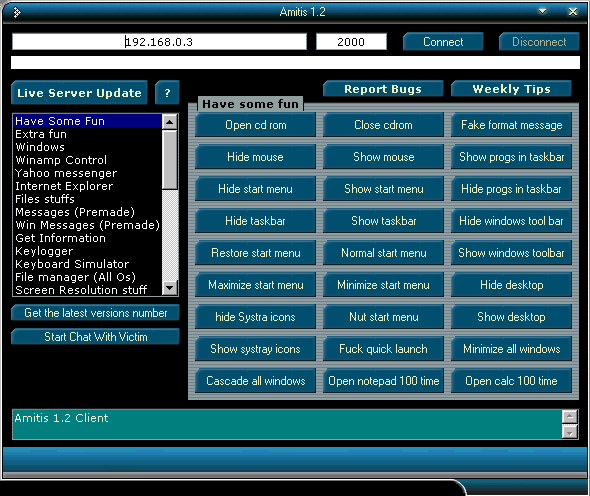Click the hide Systra icons button
The width and height of the screenshot is (590, 496).
coord(255,317)
